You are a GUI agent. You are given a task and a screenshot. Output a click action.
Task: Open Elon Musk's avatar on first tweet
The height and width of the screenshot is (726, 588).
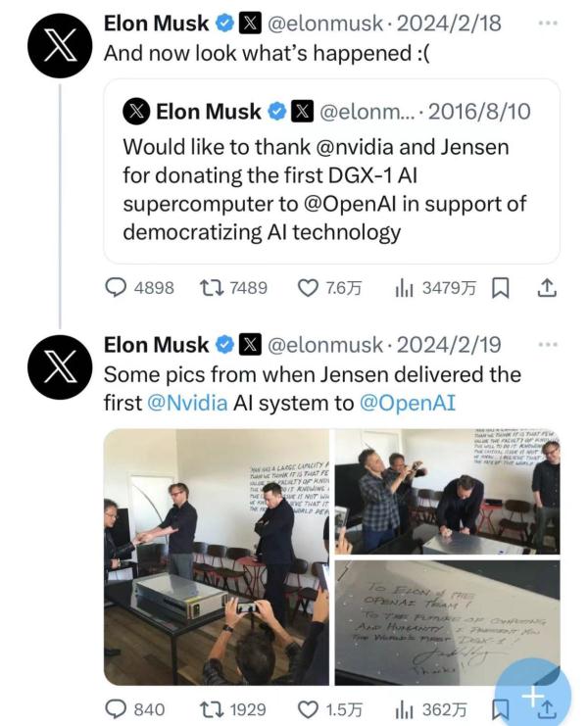point(61,44)
